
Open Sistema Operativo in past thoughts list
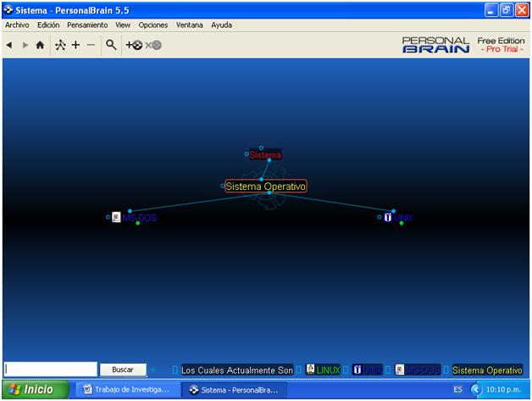click(487, 370)
